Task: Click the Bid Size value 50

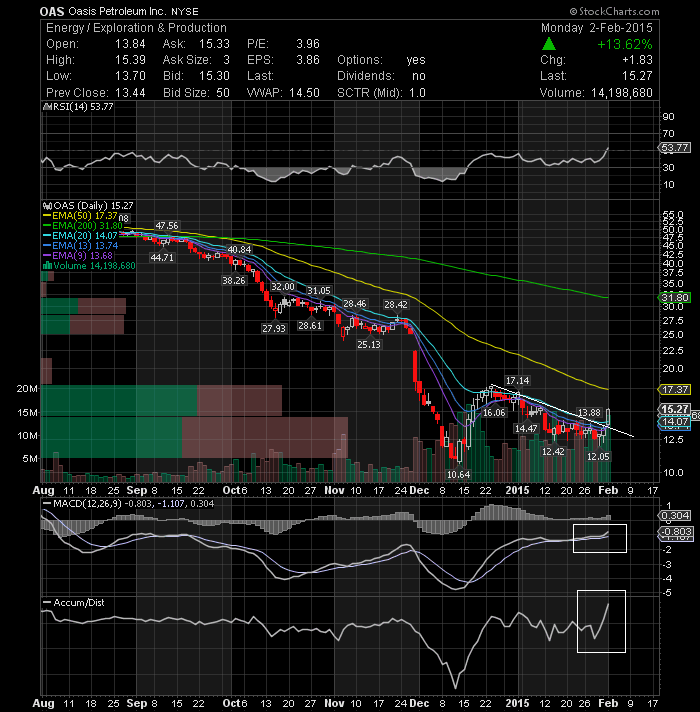Action: 222,93
